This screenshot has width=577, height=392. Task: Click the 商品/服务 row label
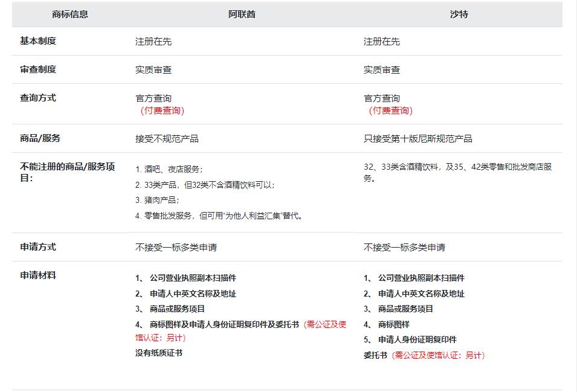pyautogui.click(x=40, y=138)
